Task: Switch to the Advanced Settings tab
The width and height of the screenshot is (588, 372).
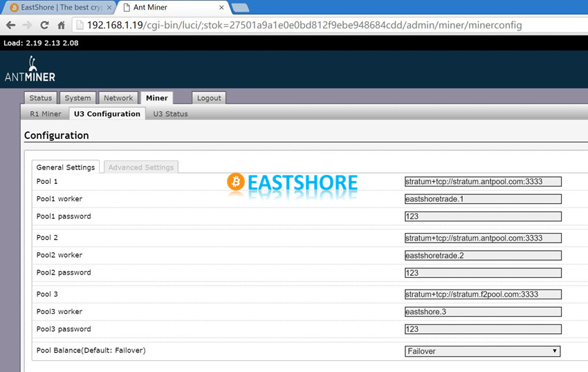Action: coord(141,167)
